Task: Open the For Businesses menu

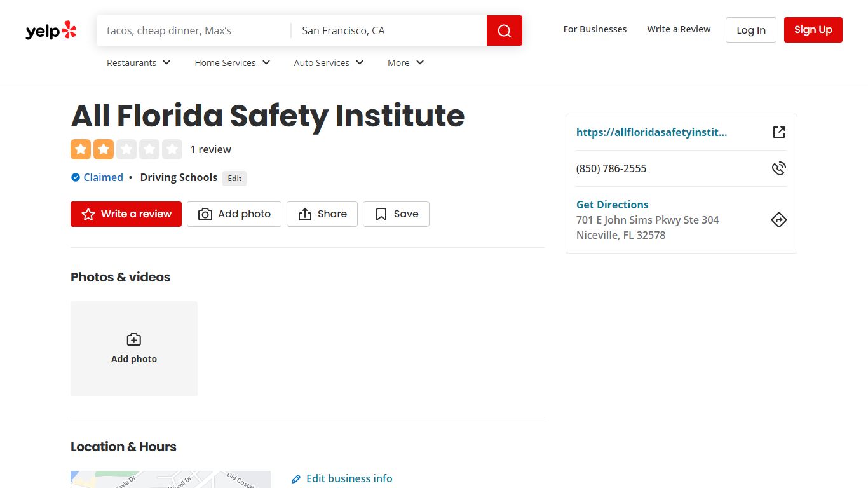Action: pos(595,29)
